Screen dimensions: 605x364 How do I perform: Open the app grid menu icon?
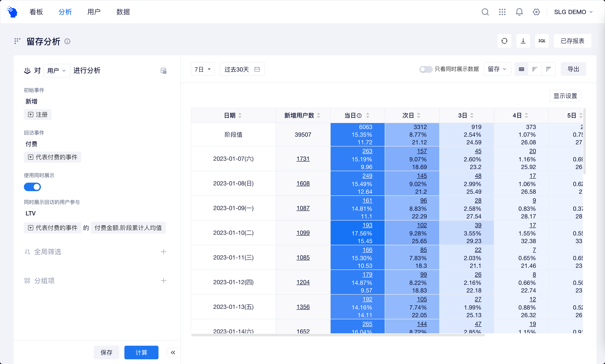pos(502,12)
